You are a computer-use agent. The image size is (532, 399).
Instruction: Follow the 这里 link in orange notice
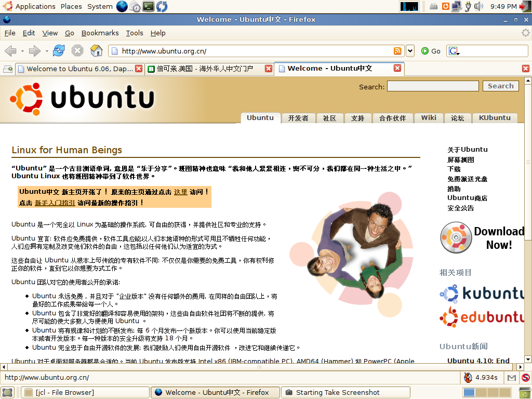[180, 192]
